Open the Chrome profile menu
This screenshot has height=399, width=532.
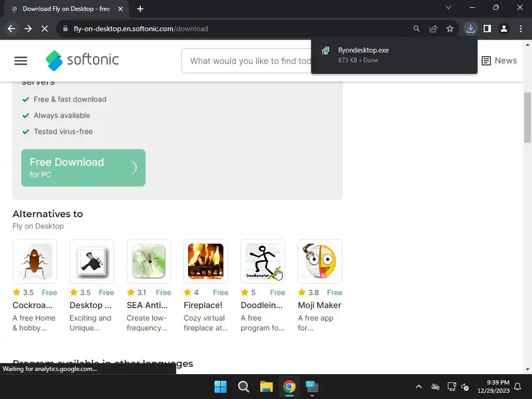point(504,29)
